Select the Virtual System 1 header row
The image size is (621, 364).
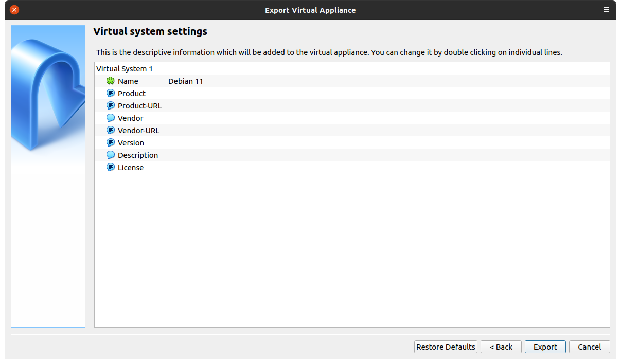point(125,68)
